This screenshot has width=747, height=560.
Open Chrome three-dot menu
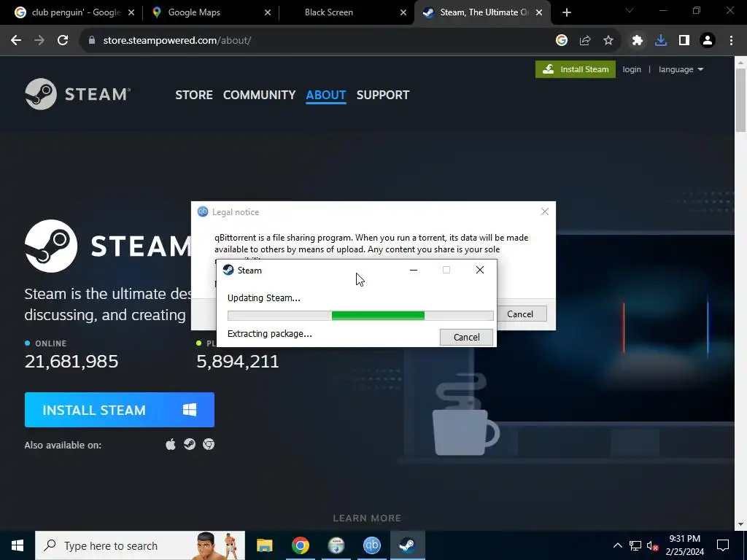(x=731, y=41)
